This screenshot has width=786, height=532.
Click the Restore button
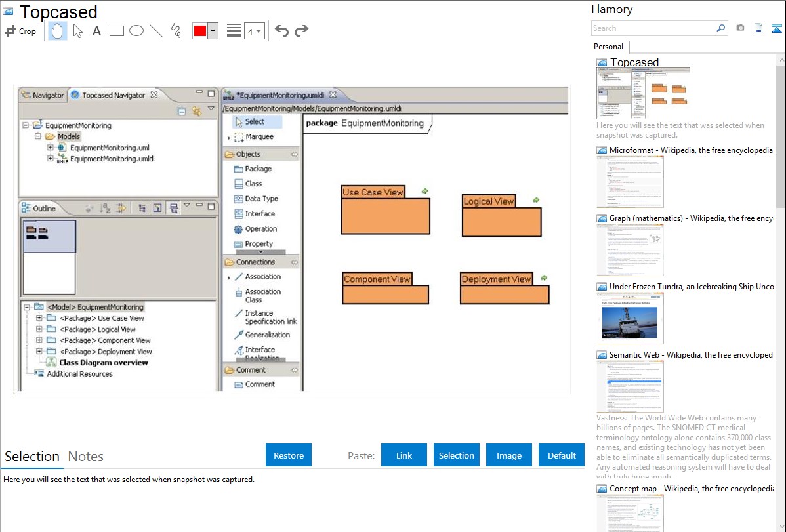pos(289,455)
